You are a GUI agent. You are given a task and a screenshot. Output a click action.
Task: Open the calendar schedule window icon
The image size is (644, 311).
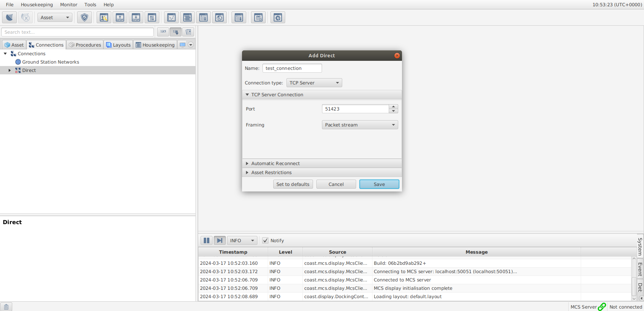(x=258, y=17)
